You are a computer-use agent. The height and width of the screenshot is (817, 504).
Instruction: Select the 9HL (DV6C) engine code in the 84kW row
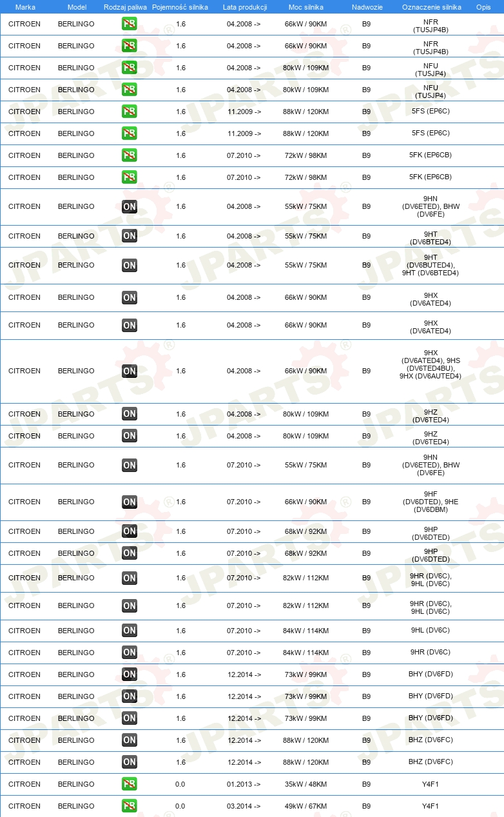431,631
